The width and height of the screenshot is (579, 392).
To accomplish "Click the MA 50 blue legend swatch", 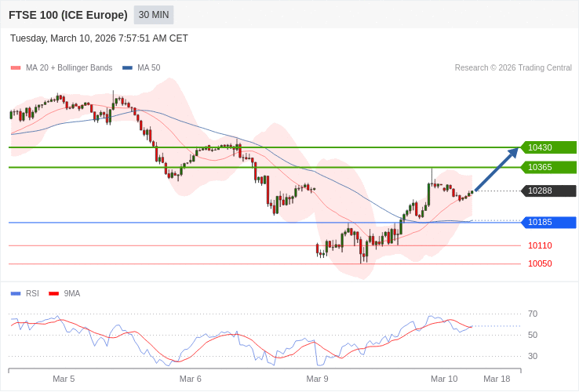I will [x=127, y=68].
